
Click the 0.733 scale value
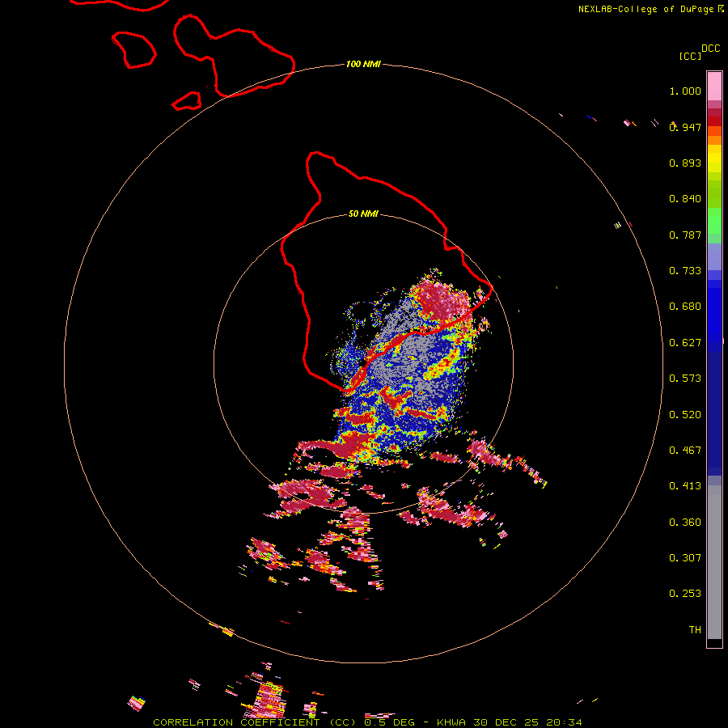(685, 271)
